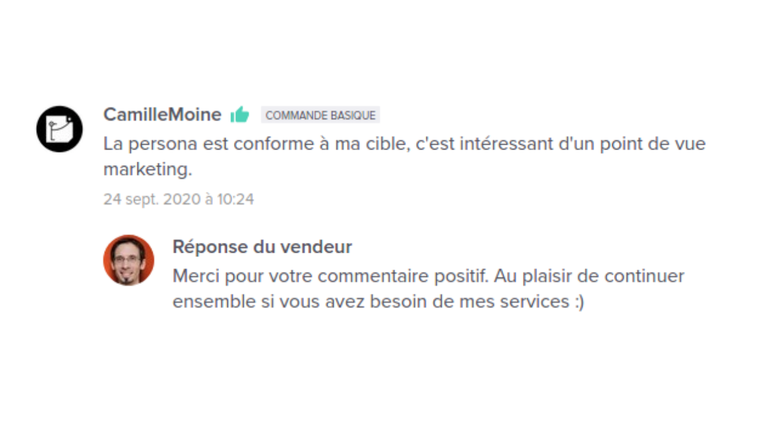Click the phrase Au plaisir de continuer
This screenshot has height=427, width=760.
click(589, 276)
